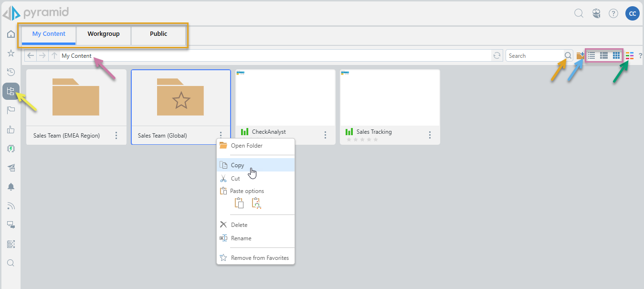Click the Home icon in the sidebar
This screenshot has height=289, width=644.
pyautogui.click(x=11, y=34)
